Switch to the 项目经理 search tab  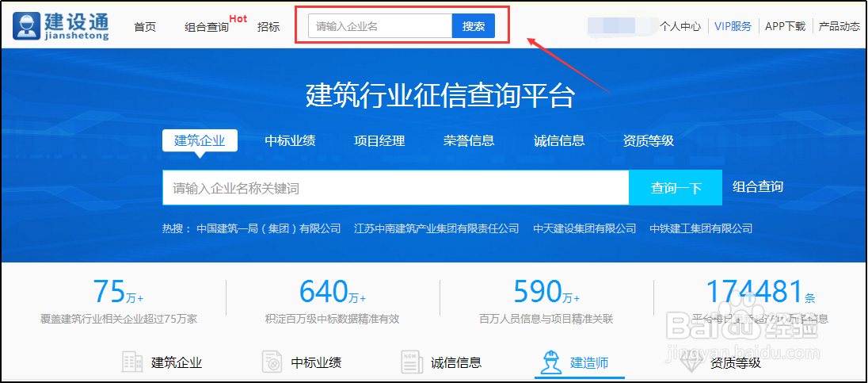coord(380,141)
